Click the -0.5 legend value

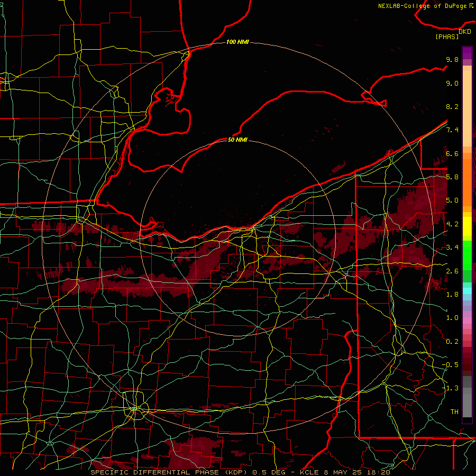click(450, 365)
